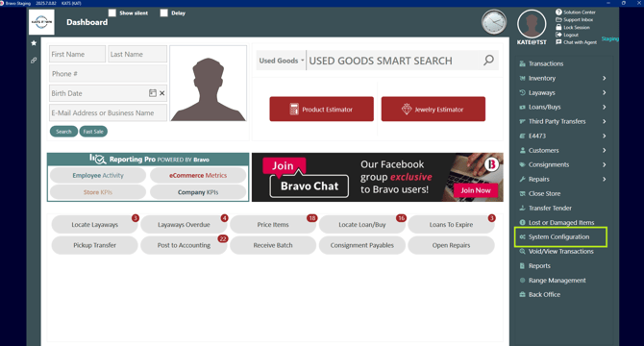Click the Reporting Pro chart icon

click(x=98, y=159)
